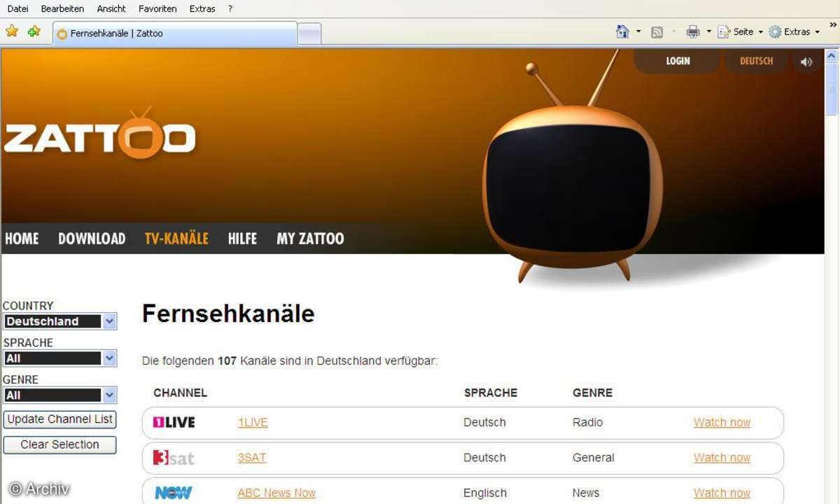Click the SPRACHE column header

491,393
